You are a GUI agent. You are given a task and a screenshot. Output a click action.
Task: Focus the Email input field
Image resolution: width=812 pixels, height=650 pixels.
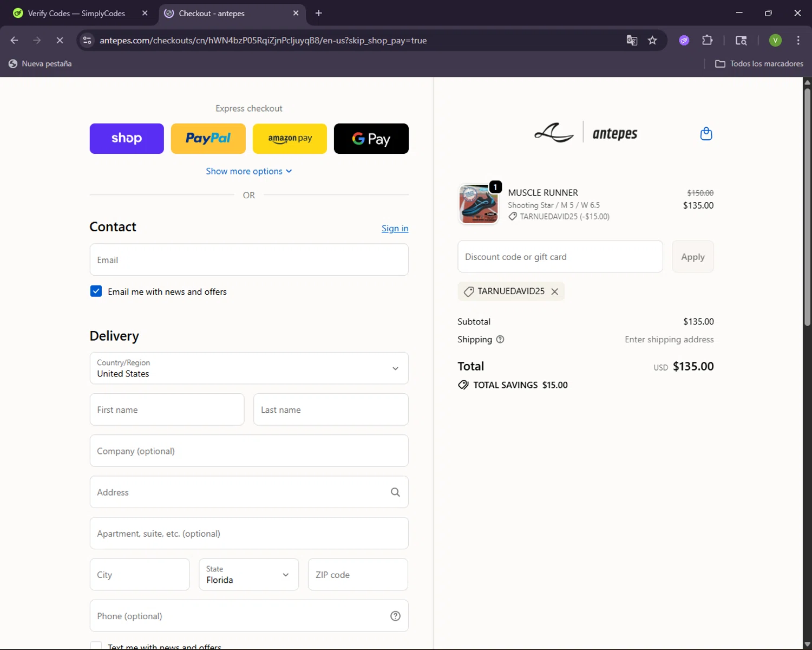249,260
